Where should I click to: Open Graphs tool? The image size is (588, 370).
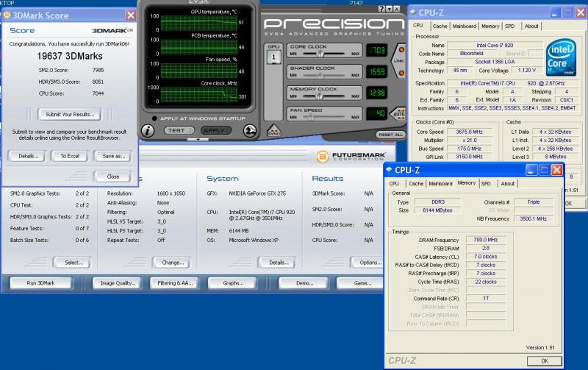[x=233, y=283]
